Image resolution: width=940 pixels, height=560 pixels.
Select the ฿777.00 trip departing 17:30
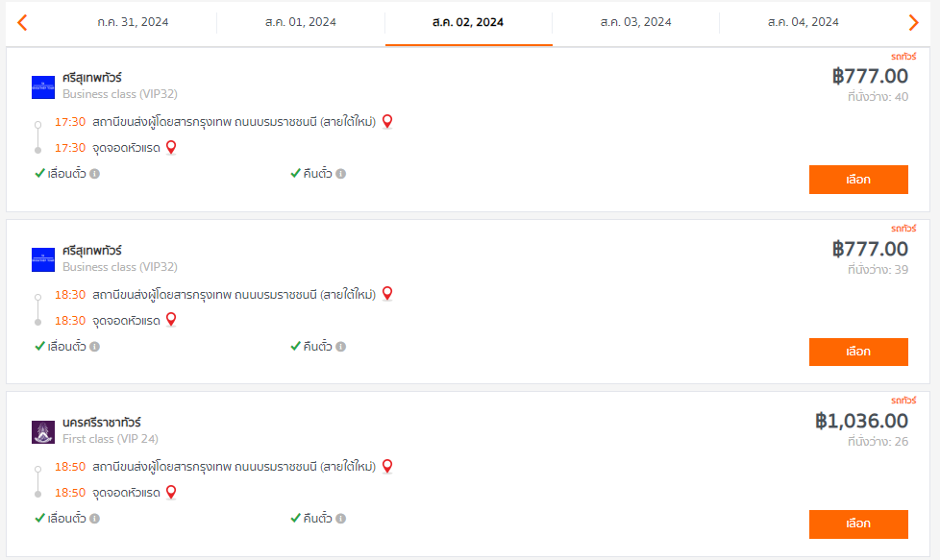858,180
